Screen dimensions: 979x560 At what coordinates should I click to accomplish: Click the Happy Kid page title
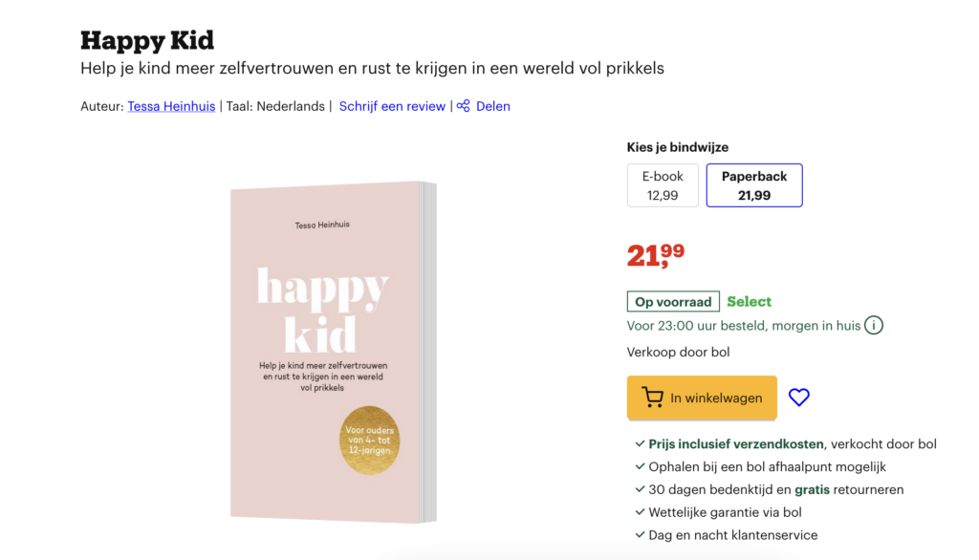click(147, 40)
